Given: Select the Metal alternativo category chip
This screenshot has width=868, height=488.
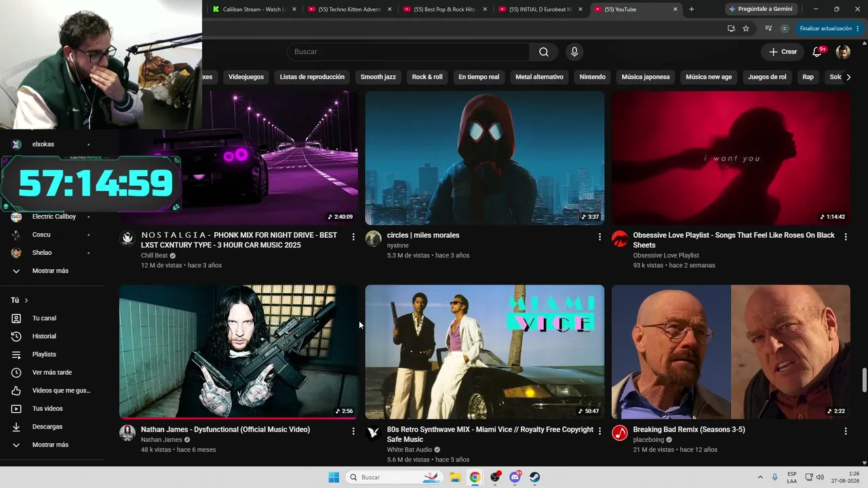Looking at the screenshot, I should pos(539,77).
